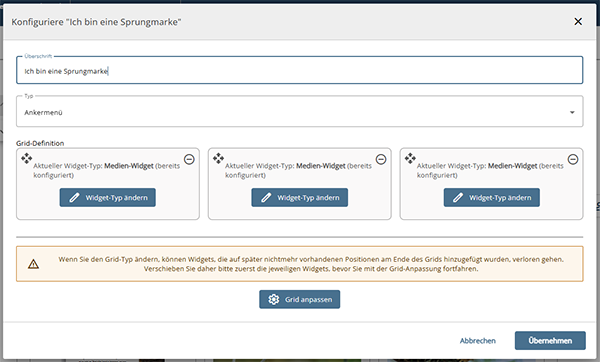Viewport: 600px width, 362px height.
Task: Click Abbrechen to cancel the dialog
Action: (x=478, y=341)
